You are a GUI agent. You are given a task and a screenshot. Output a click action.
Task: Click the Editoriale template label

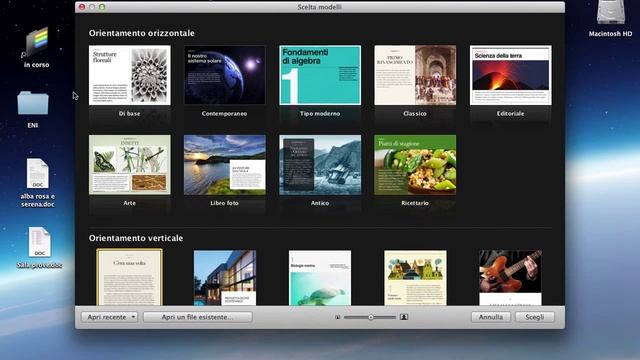[x=511, y=113]
